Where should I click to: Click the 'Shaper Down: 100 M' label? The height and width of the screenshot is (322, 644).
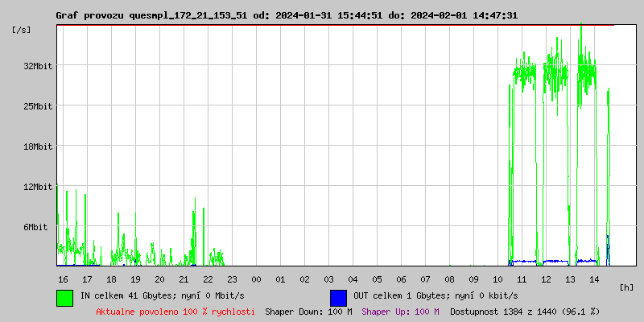[x=308, y=311]
